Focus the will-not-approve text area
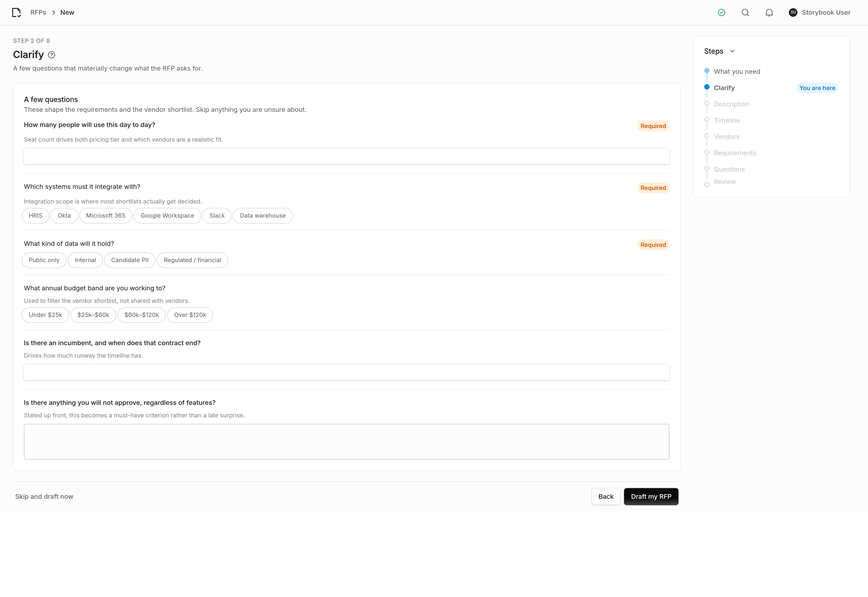The image size is (868, 597). [347, 442]
